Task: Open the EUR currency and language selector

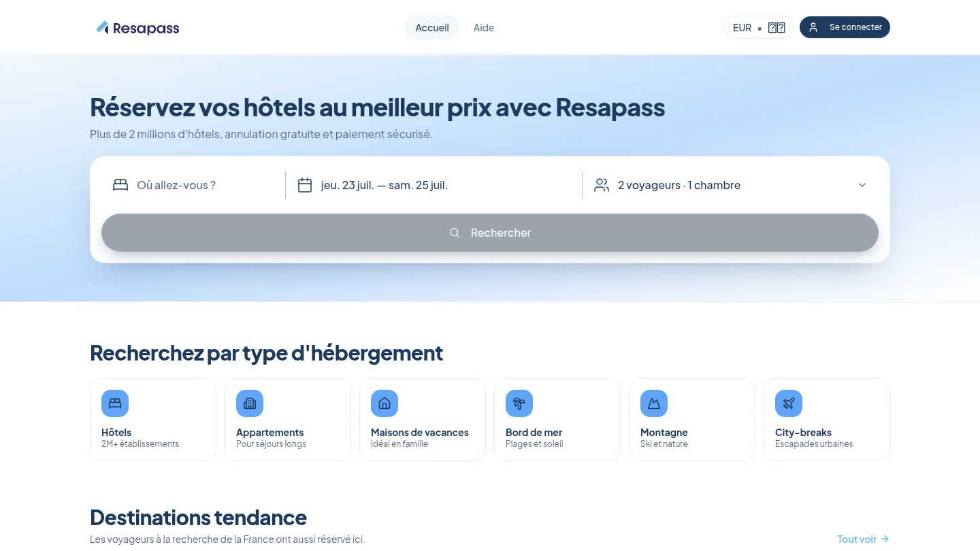Action: 759,27
